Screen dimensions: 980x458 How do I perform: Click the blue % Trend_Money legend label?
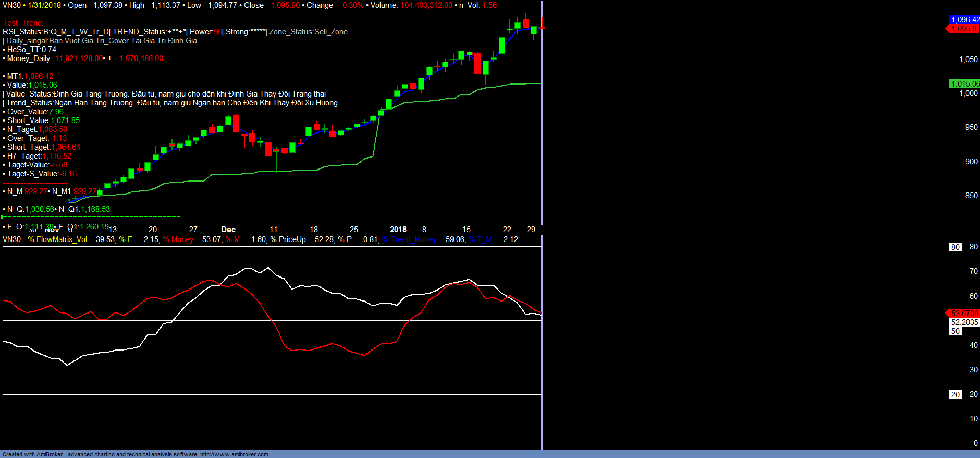409,239
